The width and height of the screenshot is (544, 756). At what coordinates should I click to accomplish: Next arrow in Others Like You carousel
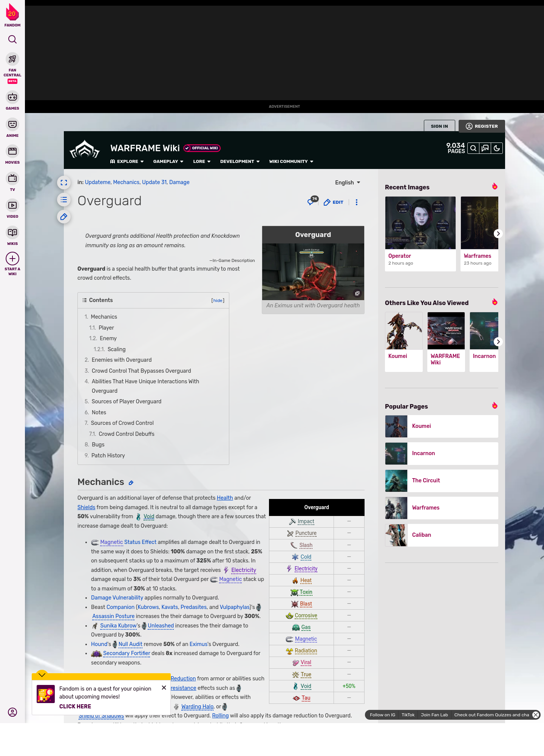(498, 342)
